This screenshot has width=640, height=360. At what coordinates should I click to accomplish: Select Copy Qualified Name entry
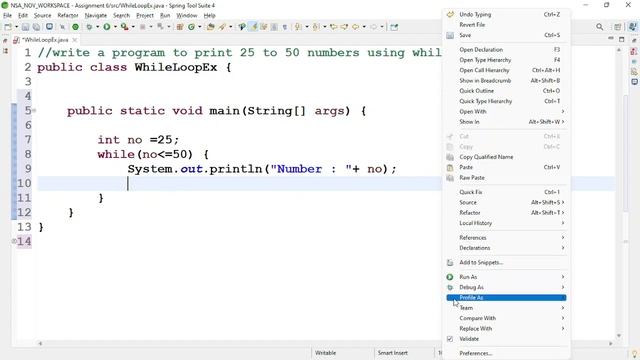tap(506, 157)
